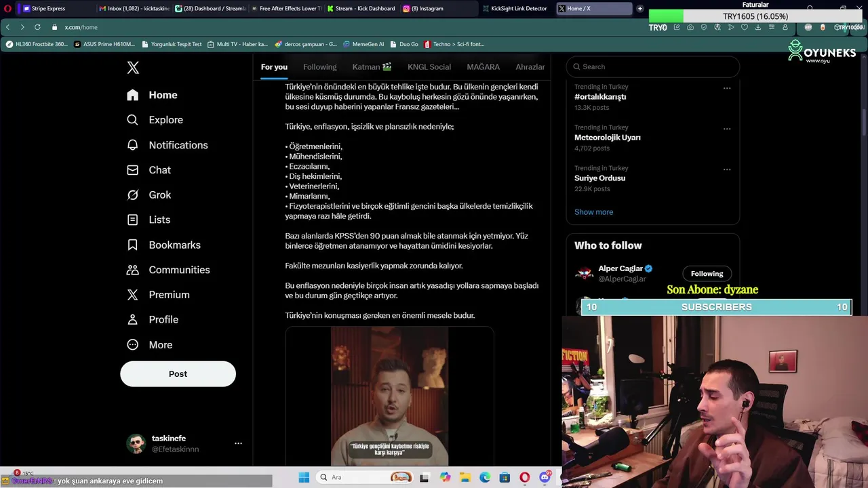Switch to the Katman tab
Image resolution: width=868 pixels, height=488 pixels.
pos(372,66)
